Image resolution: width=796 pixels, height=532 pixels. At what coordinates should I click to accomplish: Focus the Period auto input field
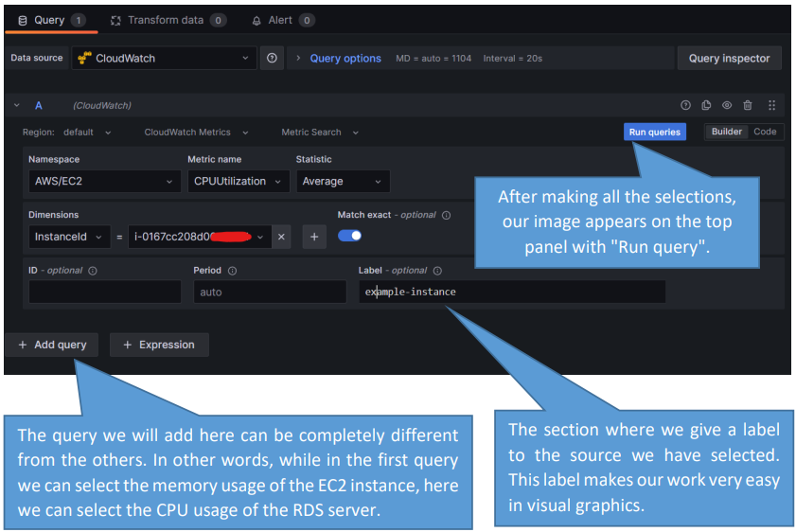[x=270, y=292]
